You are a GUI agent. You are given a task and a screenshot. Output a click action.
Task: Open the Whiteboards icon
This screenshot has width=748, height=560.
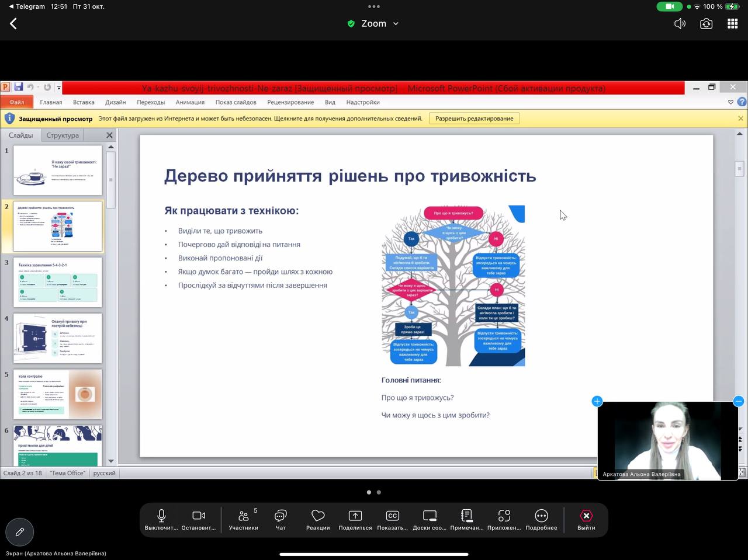pyautogui.click(x=430, y=516)
